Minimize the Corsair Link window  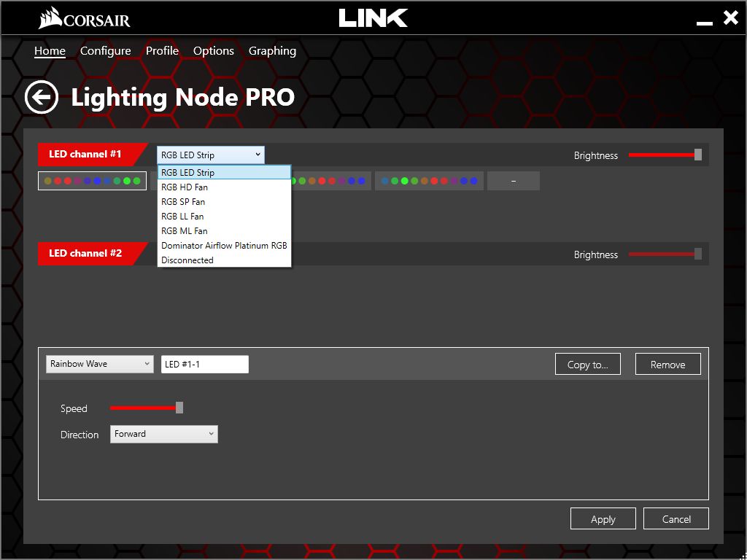click(x=704, y=23)
